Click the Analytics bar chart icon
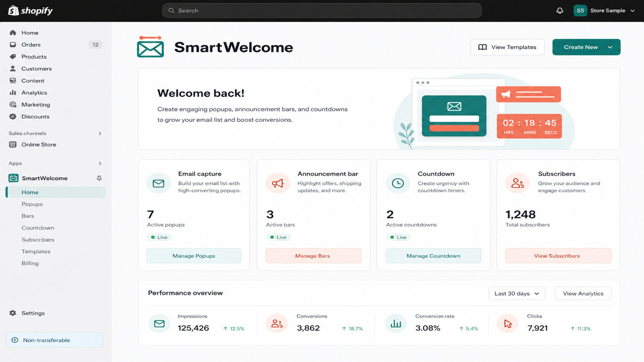The height and width of the screenshot is (362, 644). coord(13,93)
